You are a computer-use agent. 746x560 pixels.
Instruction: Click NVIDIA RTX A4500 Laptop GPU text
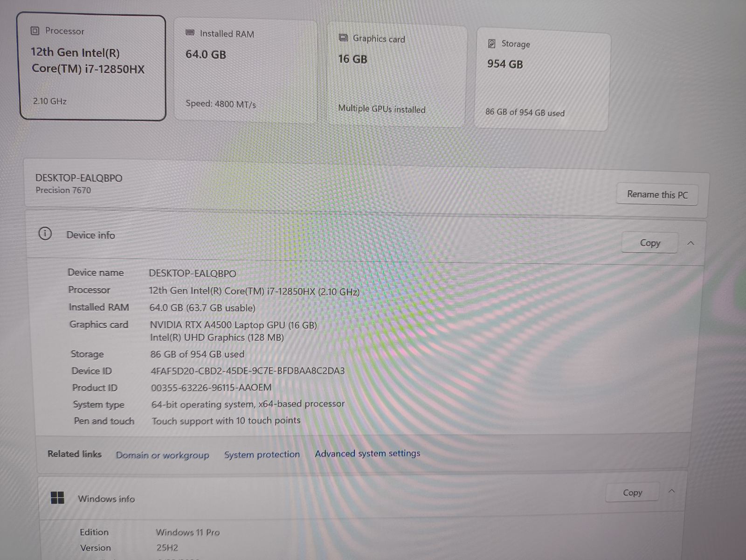[x=233, y=325]
